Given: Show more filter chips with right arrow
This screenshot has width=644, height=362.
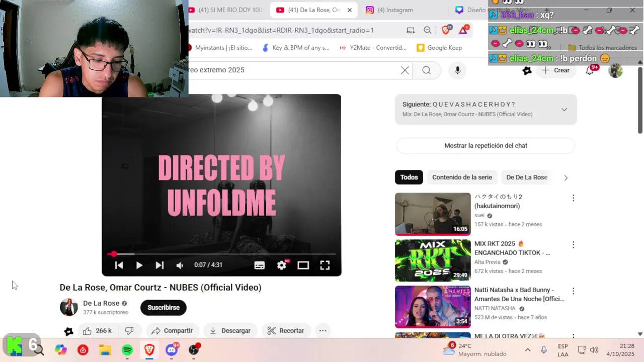Looking at the screenshot, I should point(566,177).
